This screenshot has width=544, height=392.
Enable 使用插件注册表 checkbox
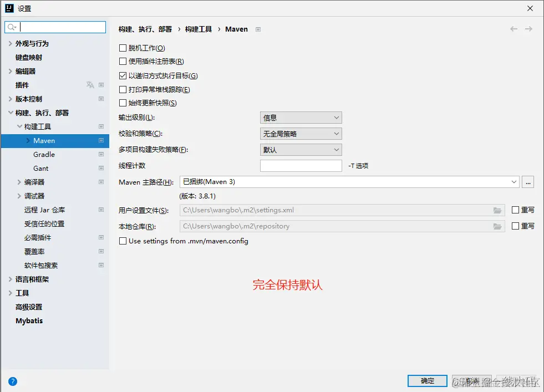123,62
